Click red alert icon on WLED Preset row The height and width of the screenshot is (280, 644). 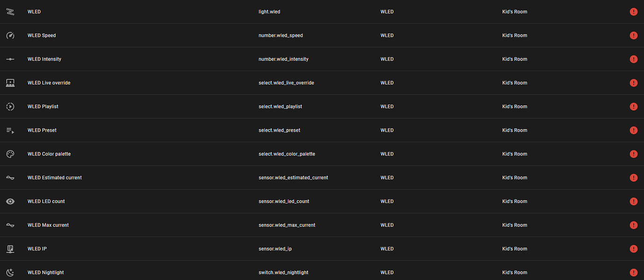point(633,130)
